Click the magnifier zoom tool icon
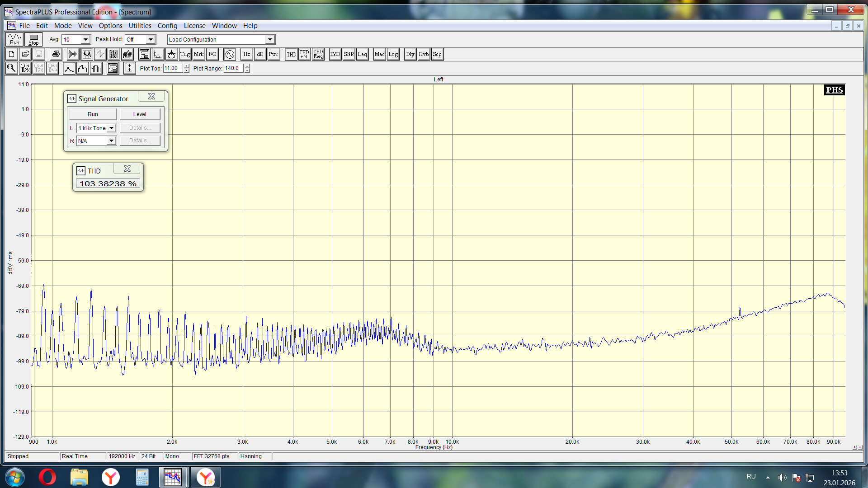 point(11,68)
